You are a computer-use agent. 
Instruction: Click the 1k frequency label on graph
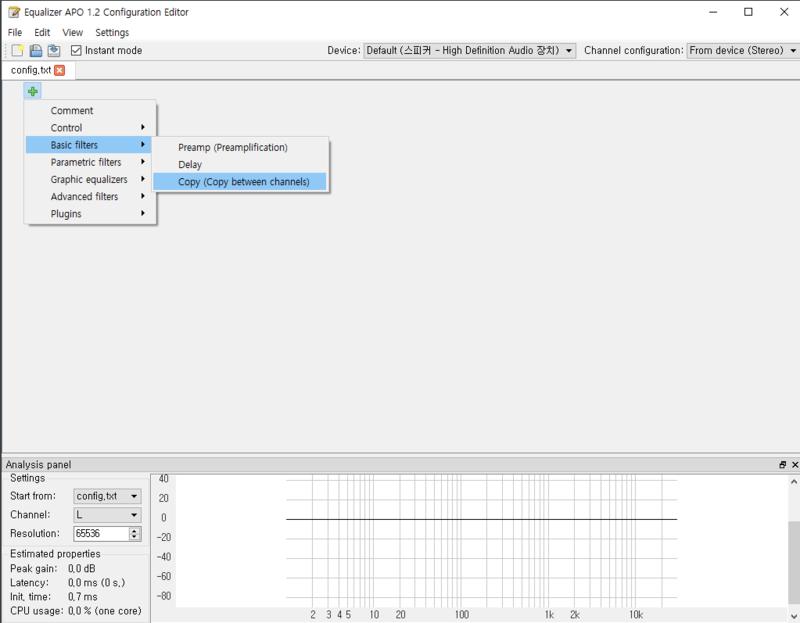[549, 615]
